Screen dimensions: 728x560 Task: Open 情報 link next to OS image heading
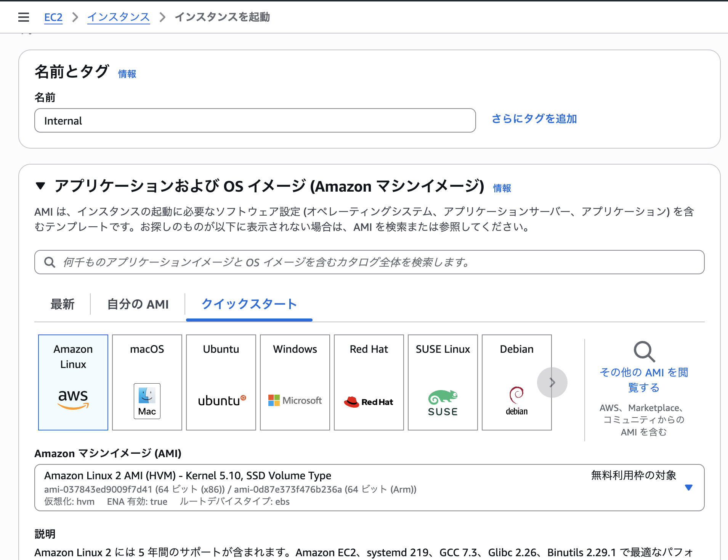(x=502, y=188)
